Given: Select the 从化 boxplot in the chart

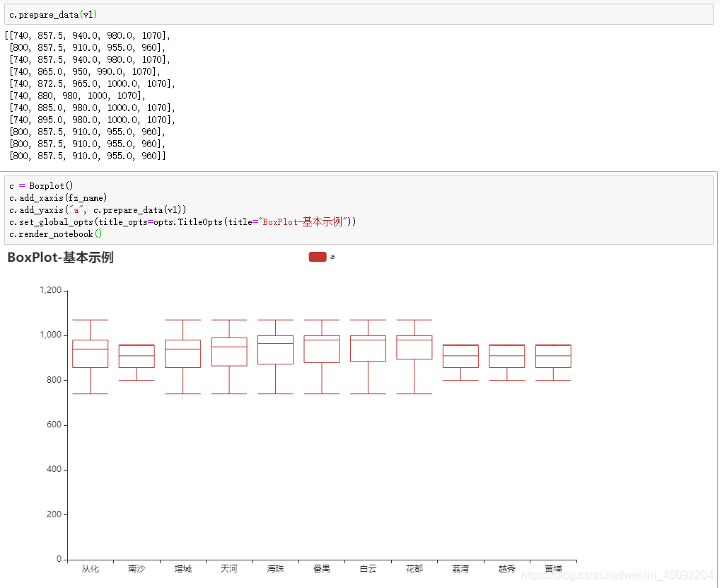Looking at the screenshot, I should 91,354.
